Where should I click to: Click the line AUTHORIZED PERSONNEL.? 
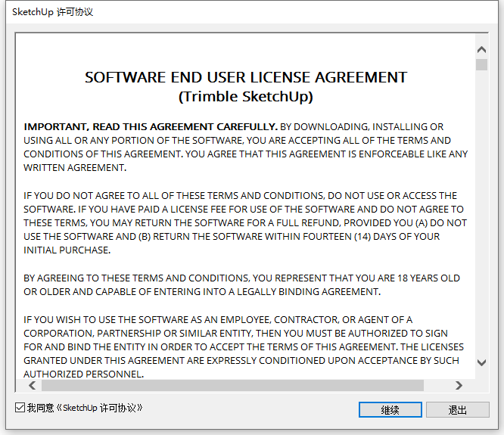coord(83,374)
